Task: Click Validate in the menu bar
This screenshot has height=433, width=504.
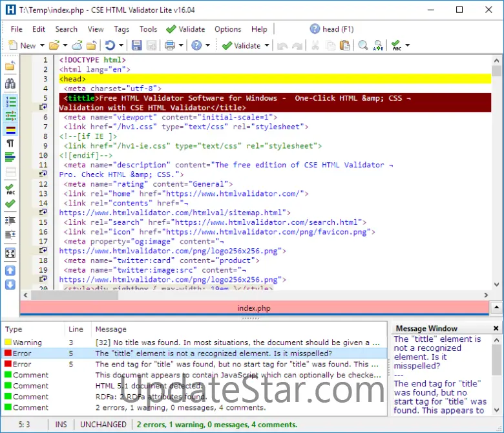Action: (x=186, y=29)
